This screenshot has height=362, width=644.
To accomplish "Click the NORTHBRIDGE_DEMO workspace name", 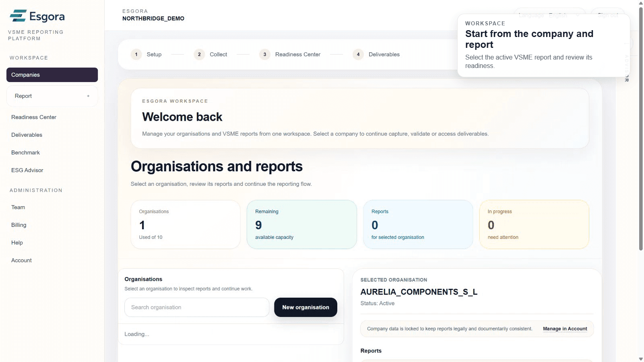I will click(x=153, y=19).
